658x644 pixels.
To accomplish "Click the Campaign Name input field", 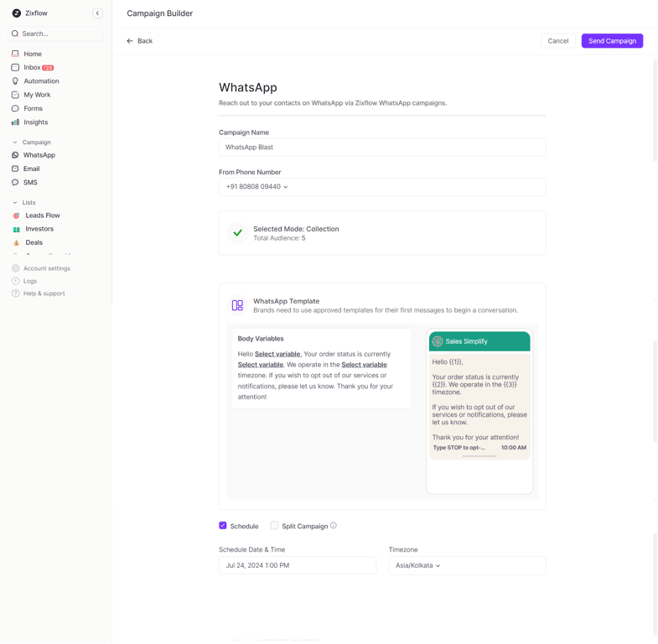I will point(382,148).
